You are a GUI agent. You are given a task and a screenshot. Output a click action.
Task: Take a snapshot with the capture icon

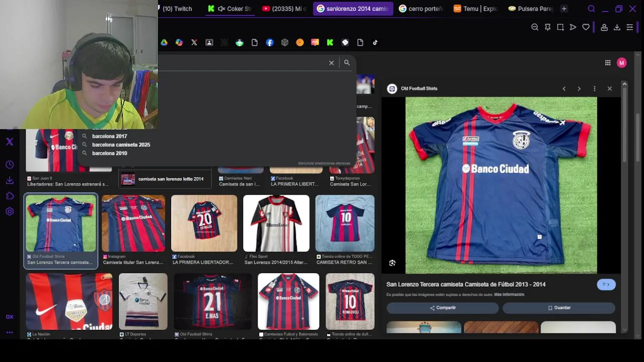coord(560,27)
